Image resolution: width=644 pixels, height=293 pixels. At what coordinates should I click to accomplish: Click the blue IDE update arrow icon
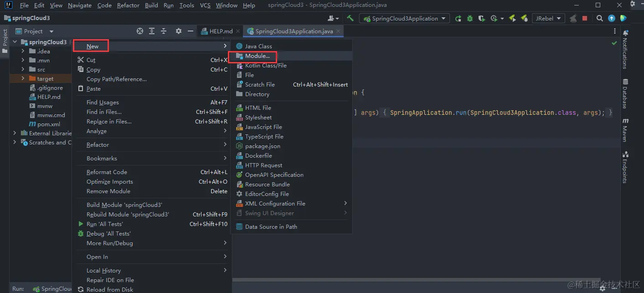[612, 18]
